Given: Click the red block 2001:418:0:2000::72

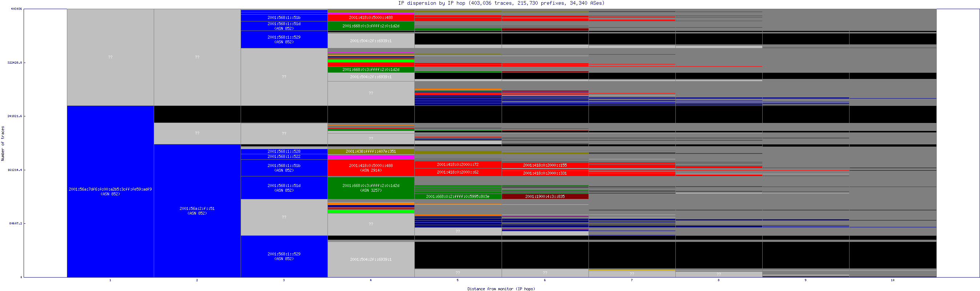Looking at the screenshot, I should click(458, 164).
